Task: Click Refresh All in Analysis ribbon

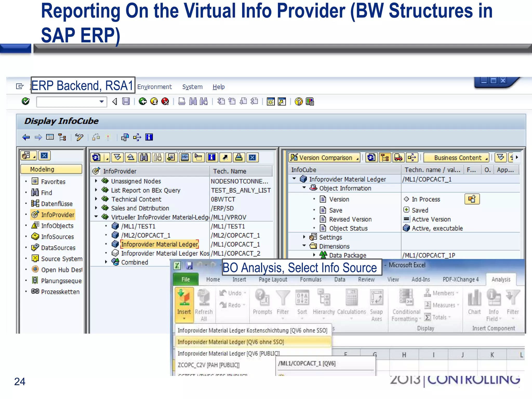Action: click(204, 304)
